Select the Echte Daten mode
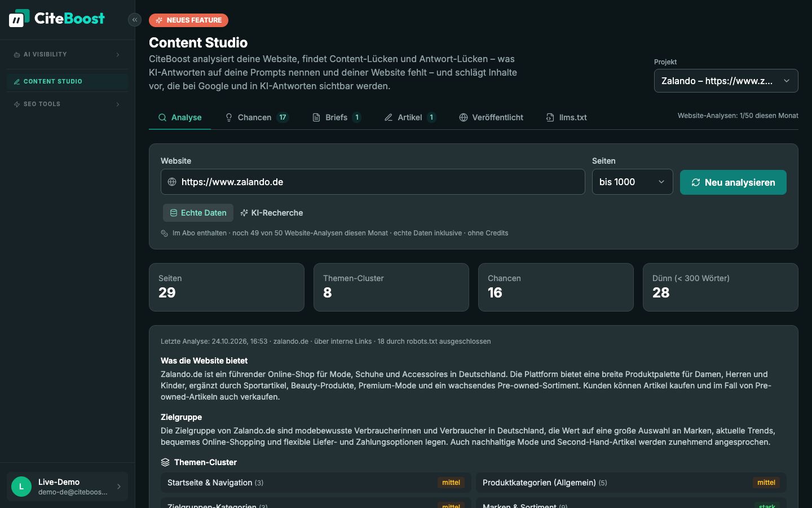This screenshot has width=812, height=508. 198,213
